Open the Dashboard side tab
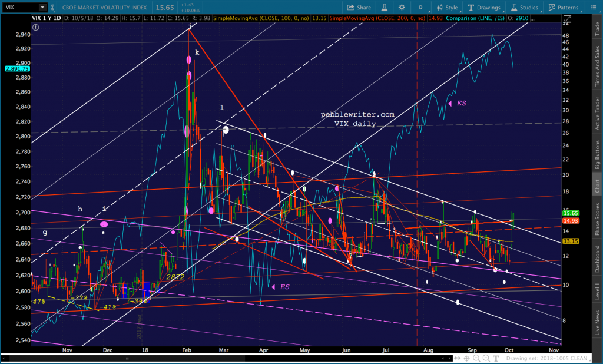The width and height of the screenshot is (603, 364). (x=597, y=259)
